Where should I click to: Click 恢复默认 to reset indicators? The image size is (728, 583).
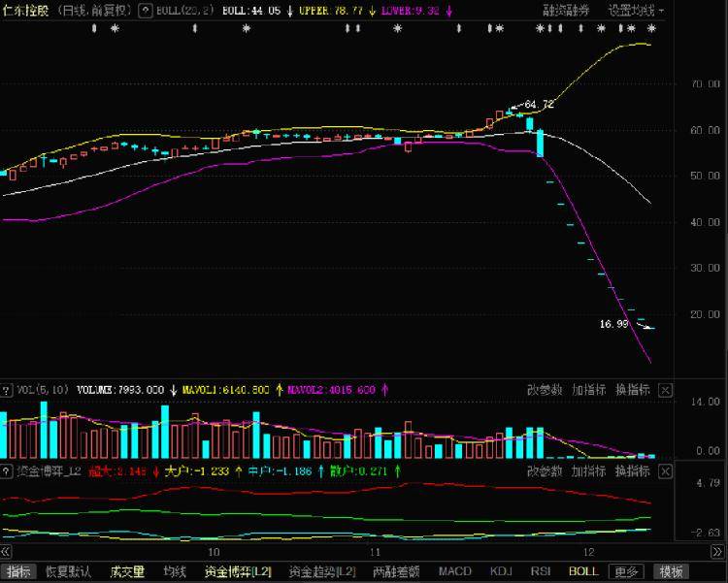click(x=67, y=572)
